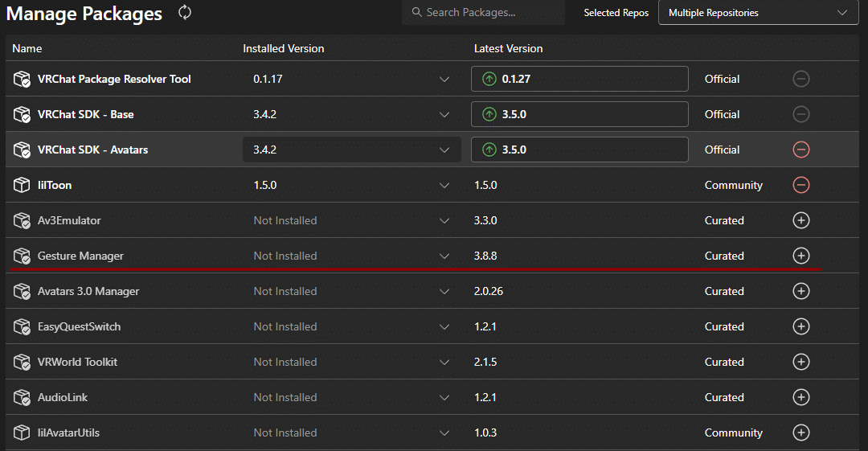Click the magnifier icon in search box
This screenshot has width=868, height=451.
click(417, 12)
